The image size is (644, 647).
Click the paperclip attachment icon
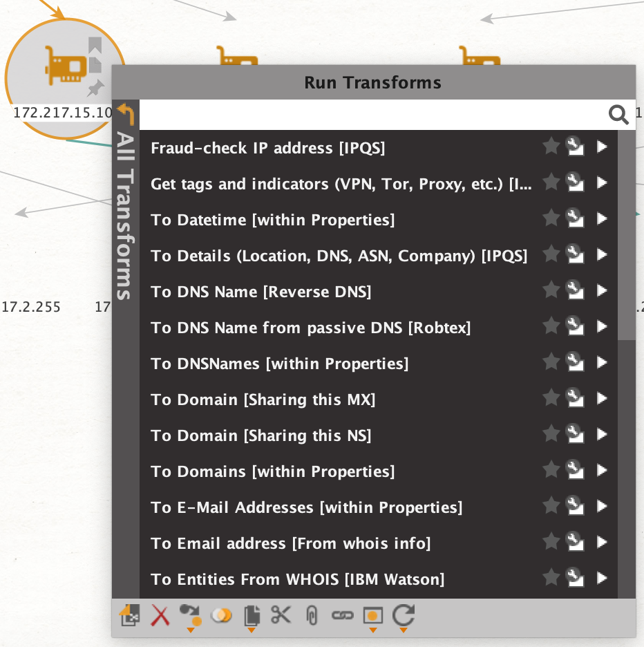(x=312, y=616)
